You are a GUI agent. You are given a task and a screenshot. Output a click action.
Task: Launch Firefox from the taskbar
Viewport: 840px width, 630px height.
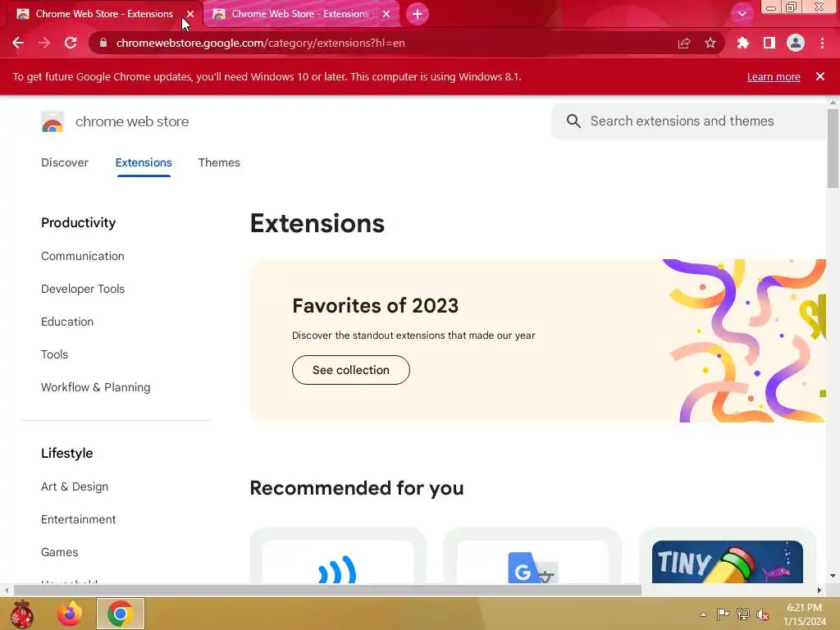point(70,614)
